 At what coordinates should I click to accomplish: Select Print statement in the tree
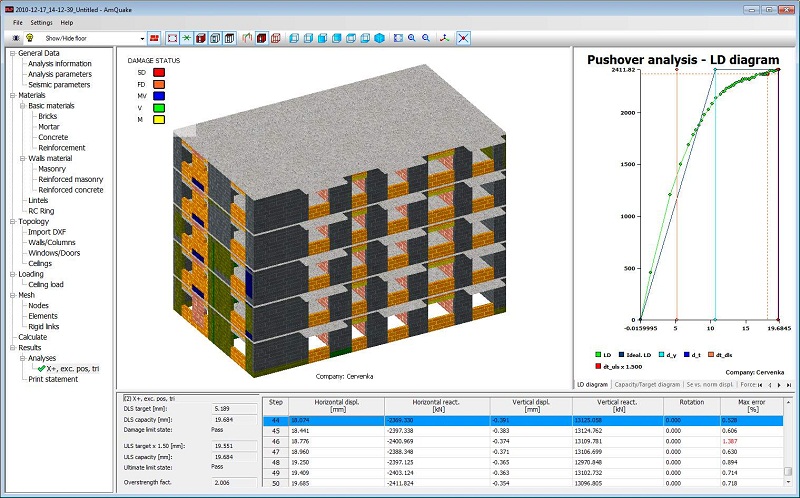point(53,379)
